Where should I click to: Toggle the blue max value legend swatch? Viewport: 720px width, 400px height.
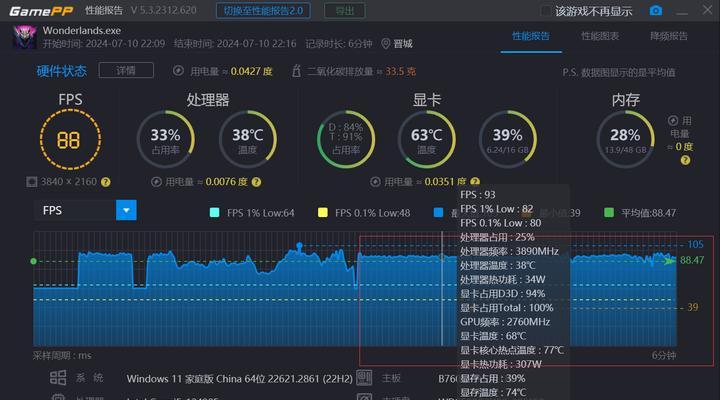coord(439,213)
